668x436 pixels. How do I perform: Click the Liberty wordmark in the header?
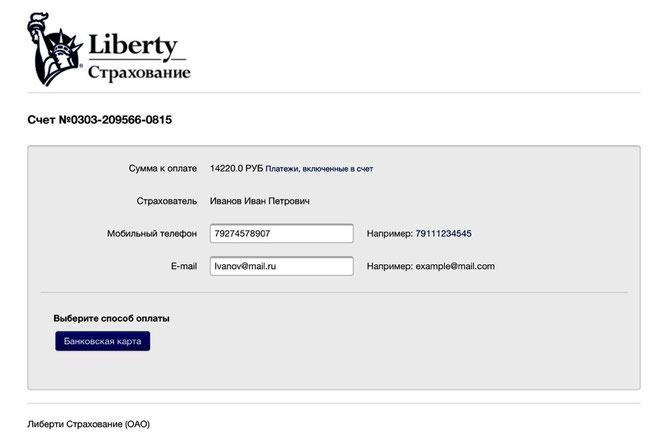(133, 45)
